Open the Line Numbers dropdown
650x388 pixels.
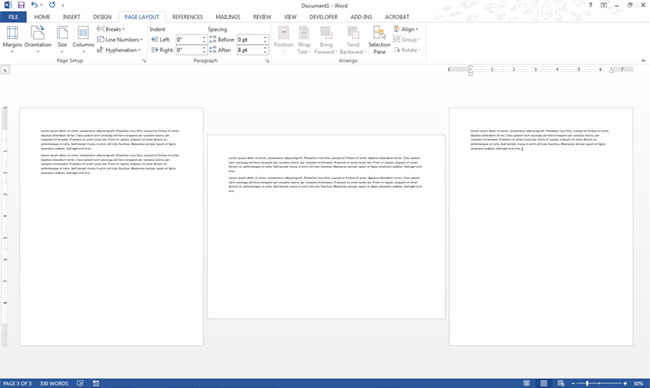coord(120,39)
